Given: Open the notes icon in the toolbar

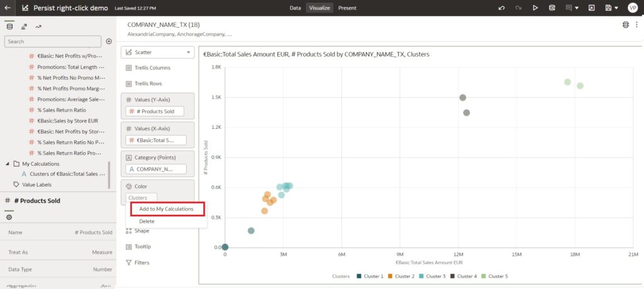Looking at the screenshot, I should pyautogui.click(x=569, y=8).
